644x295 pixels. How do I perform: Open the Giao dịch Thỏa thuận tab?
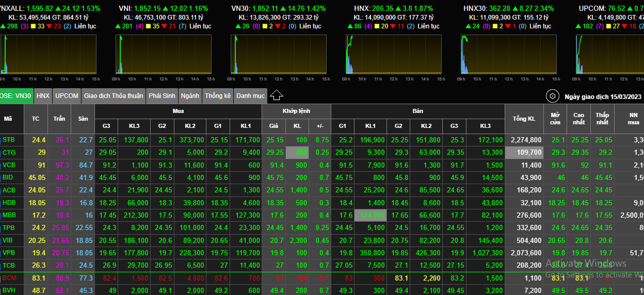[x=114, y=96]
